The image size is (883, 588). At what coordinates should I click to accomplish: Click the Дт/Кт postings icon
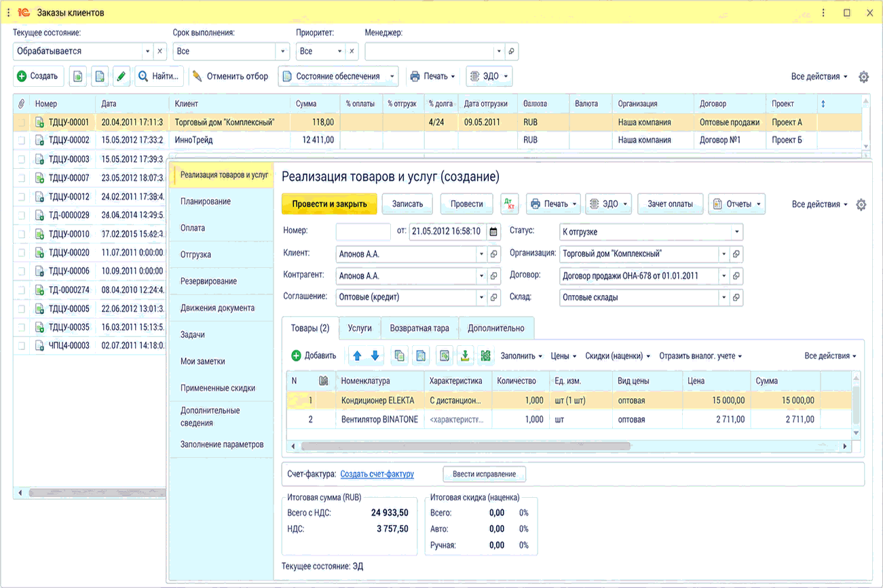pos(509,204)
